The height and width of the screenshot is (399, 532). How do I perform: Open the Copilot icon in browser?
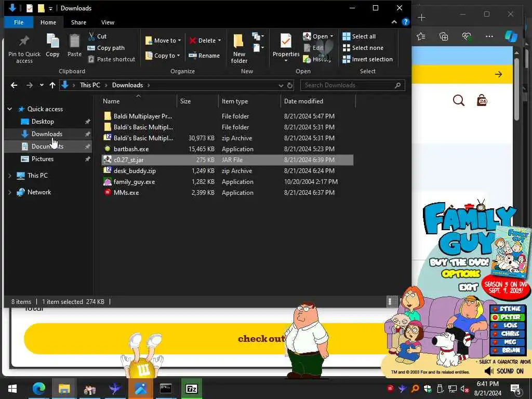tap(511, 36)
